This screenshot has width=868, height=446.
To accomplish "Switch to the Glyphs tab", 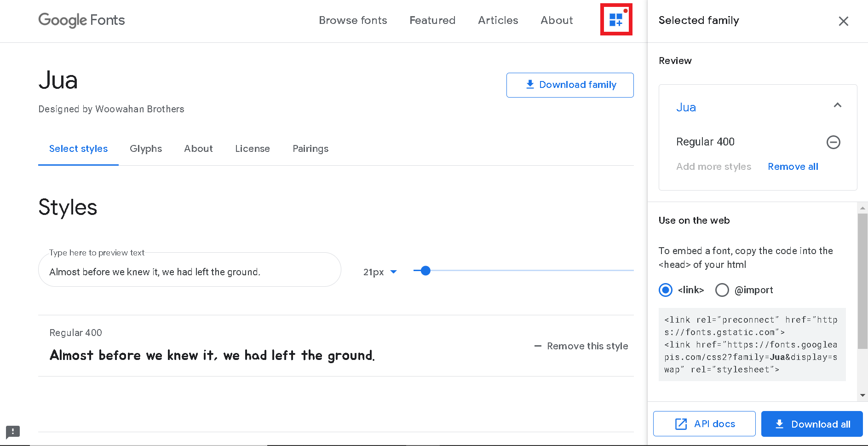I will [146, 149].
